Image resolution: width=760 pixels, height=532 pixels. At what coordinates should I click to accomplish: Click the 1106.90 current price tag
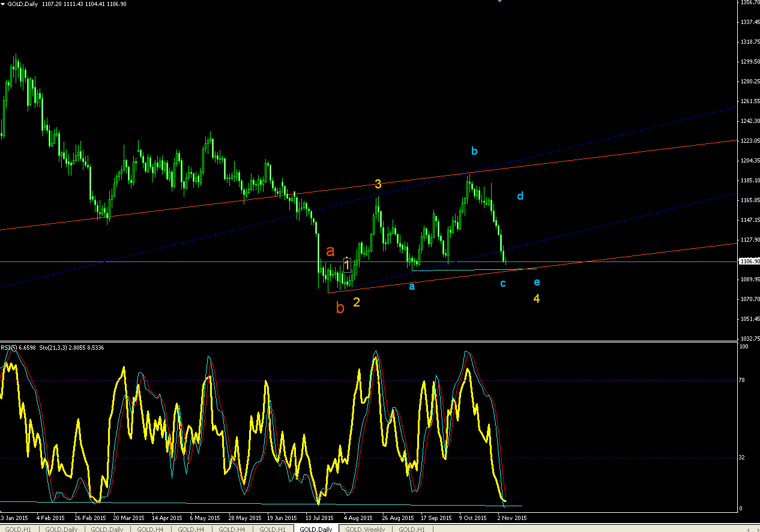click(749, 262)
